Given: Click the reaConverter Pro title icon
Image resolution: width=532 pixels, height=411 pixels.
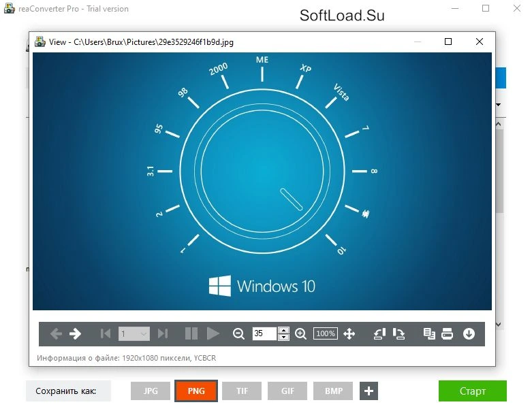Looking at the screenshot, I should [x=10, y=8].
